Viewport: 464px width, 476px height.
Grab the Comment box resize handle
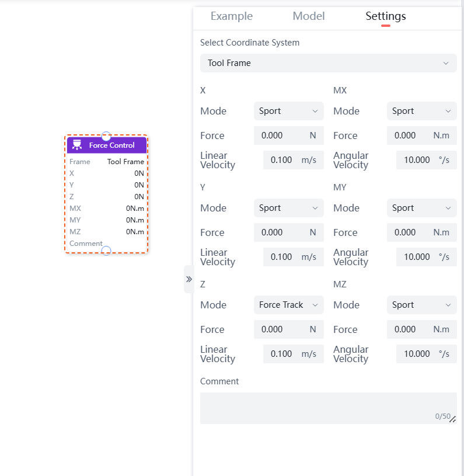pyautogui.click(x=452, y=419)
